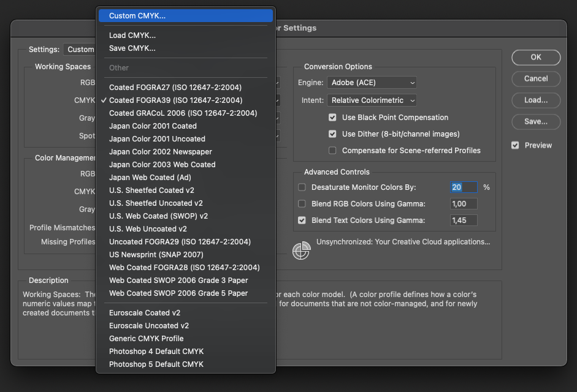
Task: Choose U.S. Web Uncoated v2
Action: coord(186,228)
